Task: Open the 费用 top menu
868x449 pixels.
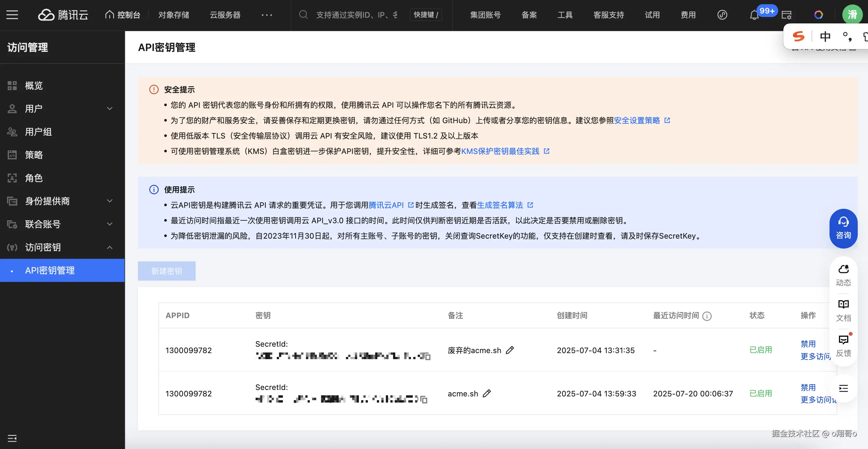Action: tap(688, 15)
